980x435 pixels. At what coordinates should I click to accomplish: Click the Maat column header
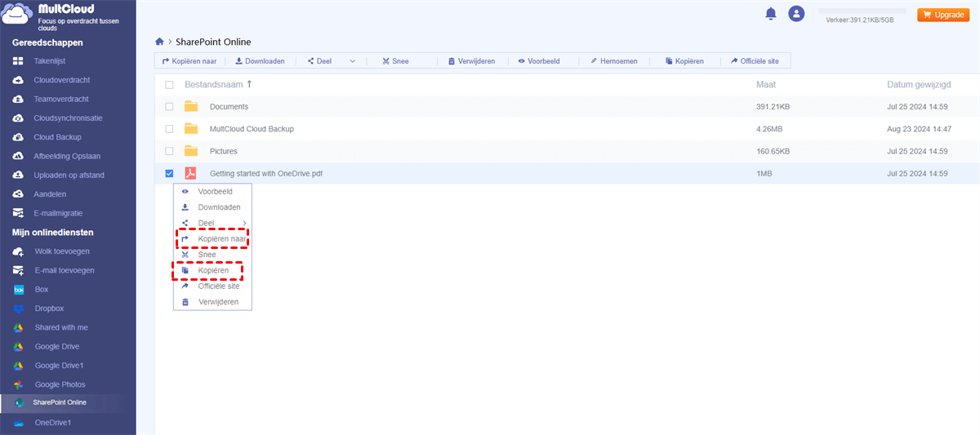[x=766, y=85]
